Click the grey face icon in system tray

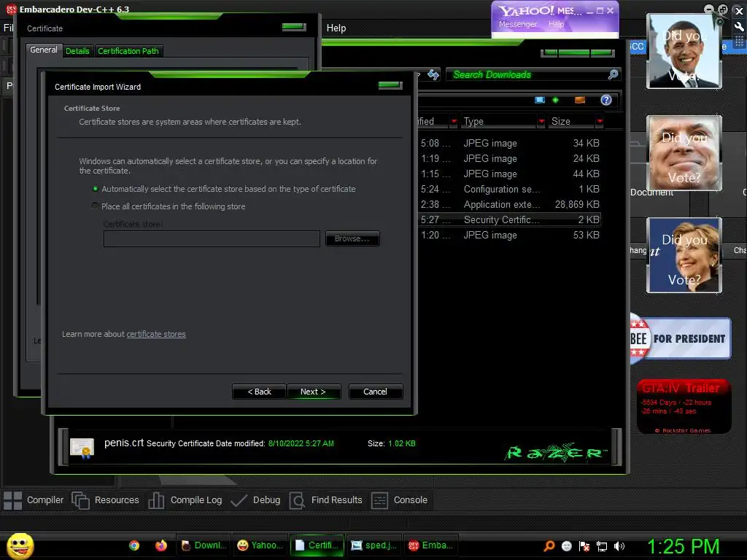(x=566, y=545)
